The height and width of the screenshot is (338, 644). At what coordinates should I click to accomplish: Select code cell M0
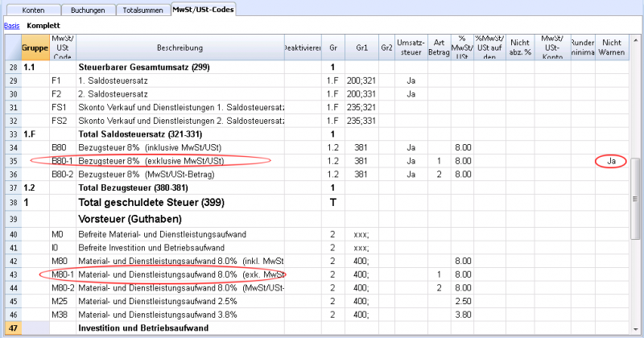(63, 234)
